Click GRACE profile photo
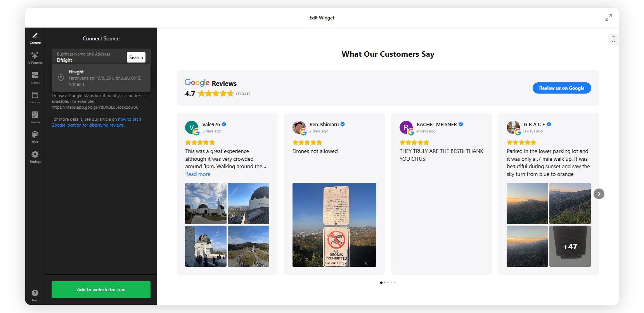644x313 pixels. tap(514, 128)
